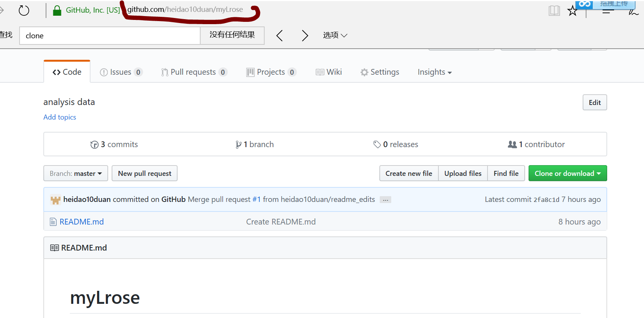
Task: Click the README.md file icon in list
Action: tap(53, 222)
